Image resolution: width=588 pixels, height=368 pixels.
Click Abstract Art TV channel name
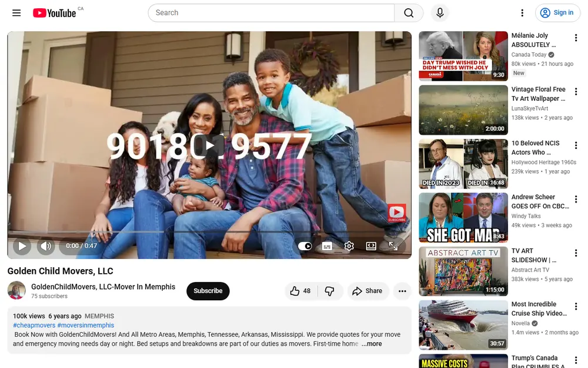[530, 270]
